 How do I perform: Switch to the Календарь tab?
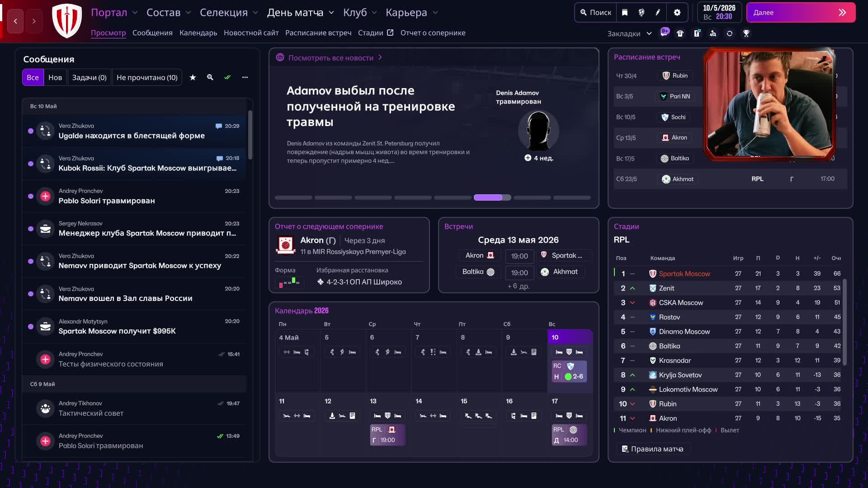pyautogui.click(x=198, y=33)
